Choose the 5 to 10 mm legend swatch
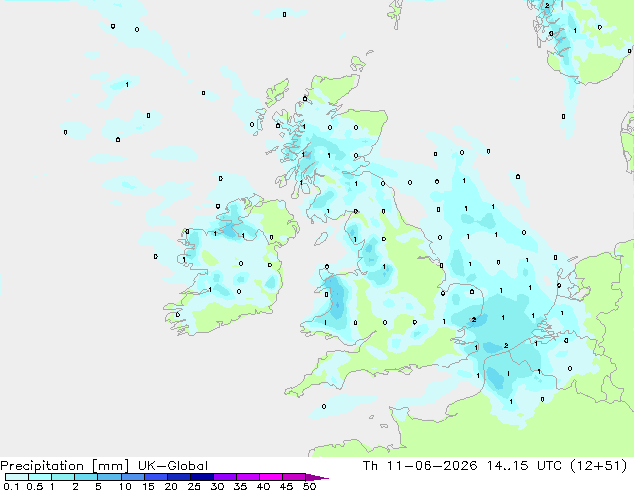The width and height of the screenshot is (634, 490). [109, 477]
